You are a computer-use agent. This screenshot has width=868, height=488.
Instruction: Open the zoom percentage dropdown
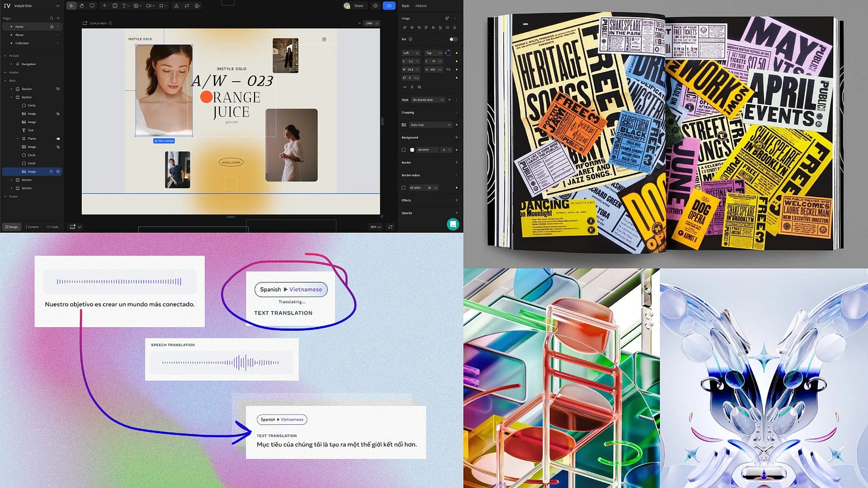point(376,226)
